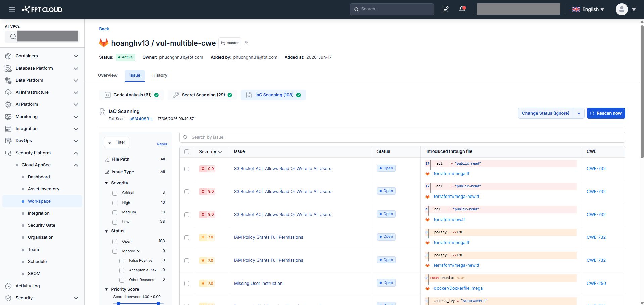Expand the Containers menu chevron
The image size is (644, 305).
[x=76, y=56]
